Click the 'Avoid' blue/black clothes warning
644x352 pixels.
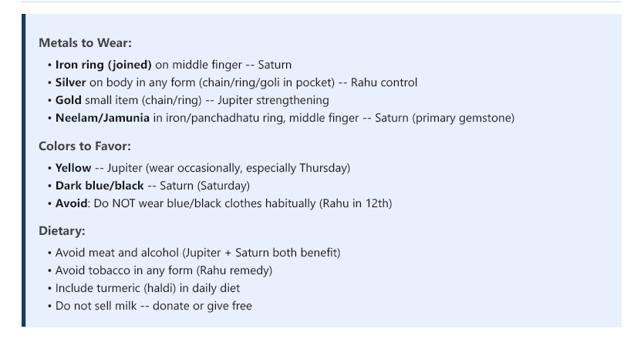(224, 203)
